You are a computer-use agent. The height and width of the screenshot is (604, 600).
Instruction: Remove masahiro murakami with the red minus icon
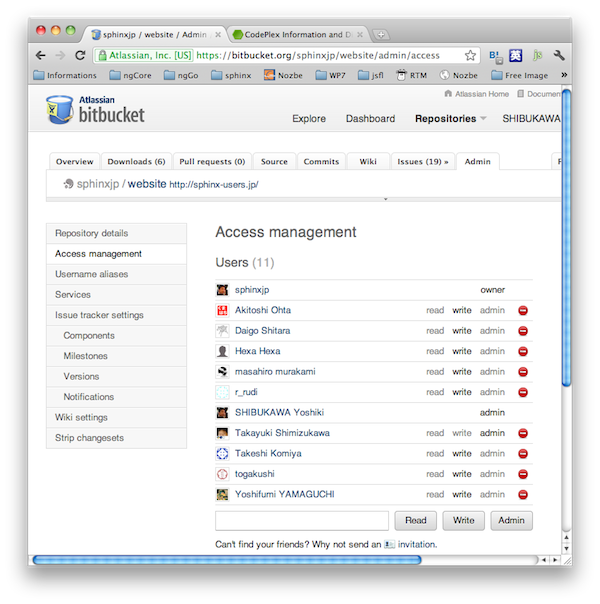click(523, 372)
